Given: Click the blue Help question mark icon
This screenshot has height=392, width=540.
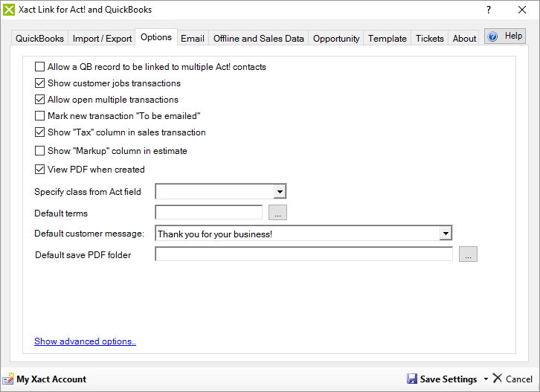Looking at the screenshot, I should [493, 36].
